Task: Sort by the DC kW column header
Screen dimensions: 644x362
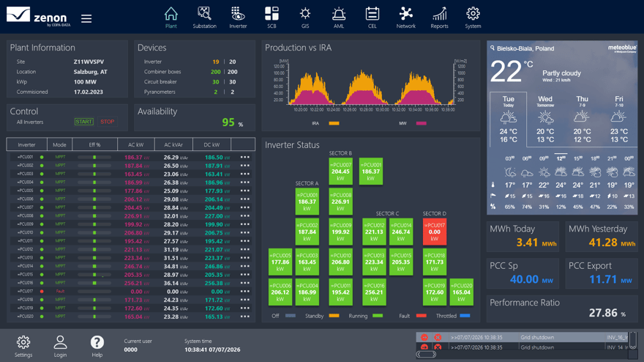Action: (211, 145)
